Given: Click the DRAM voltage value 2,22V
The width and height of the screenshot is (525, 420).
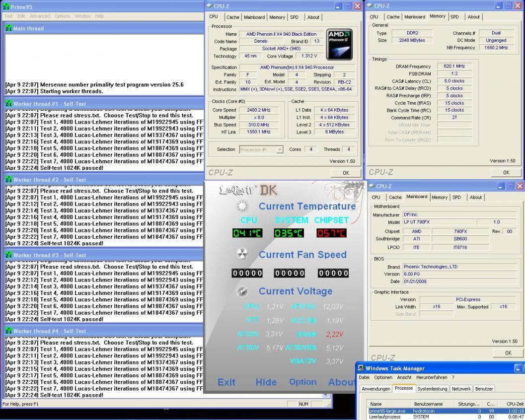Looking at the screenshot, I should click(334, 334).
